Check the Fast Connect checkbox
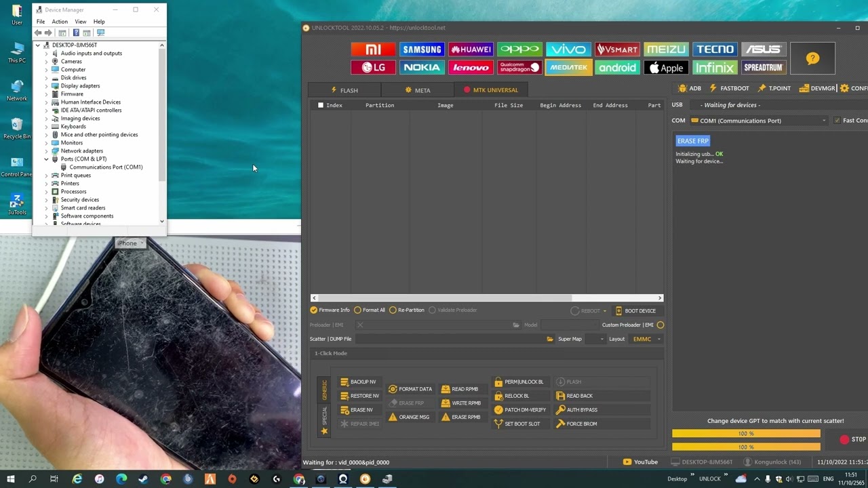The image size is (868, 488). [837, 121]
